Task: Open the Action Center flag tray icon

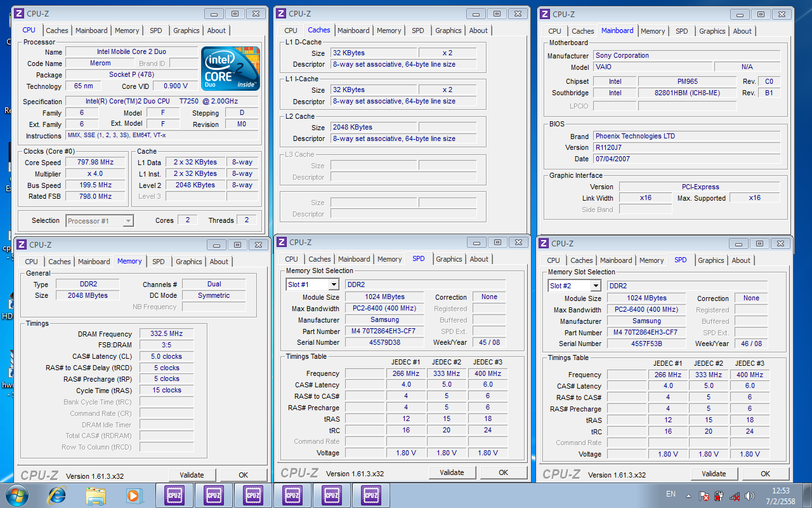Action: [x=704, y=495]
